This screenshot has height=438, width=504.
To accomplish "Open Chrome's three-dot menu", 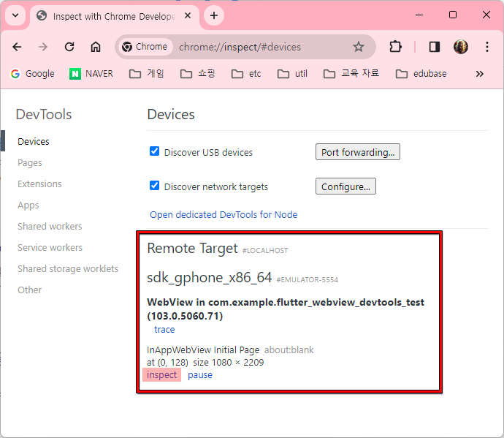I will pos(487,47).
